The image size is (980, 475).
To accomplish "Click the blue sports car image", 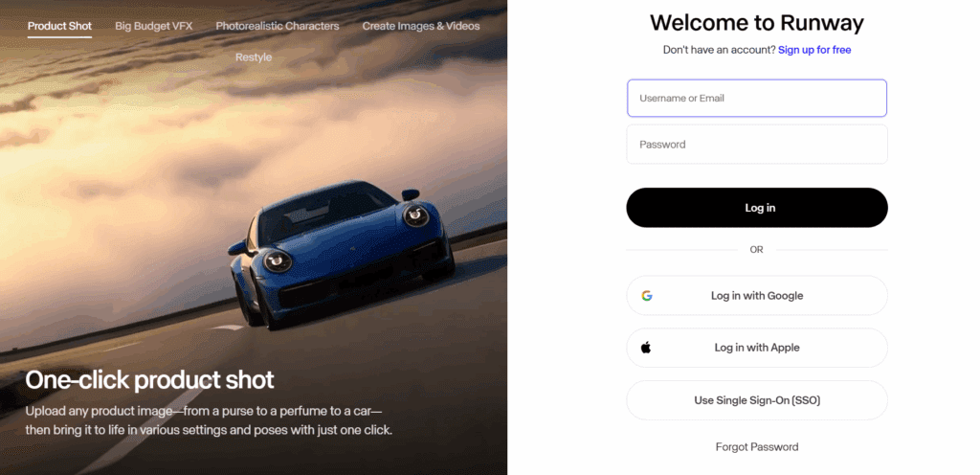I will coord(341,253).
